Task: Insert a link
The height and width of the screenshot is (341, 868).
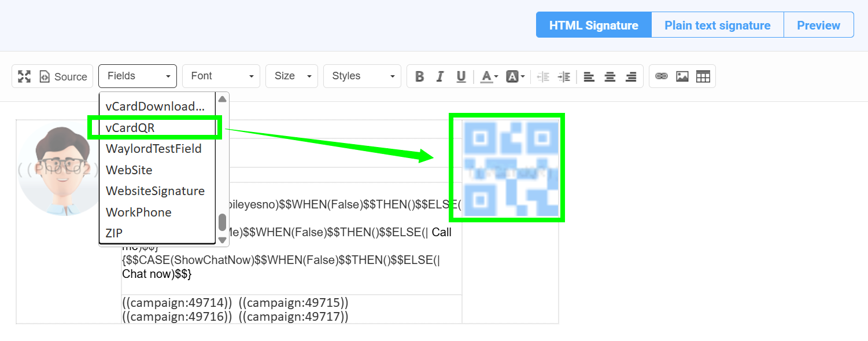Action: (662, 76)
